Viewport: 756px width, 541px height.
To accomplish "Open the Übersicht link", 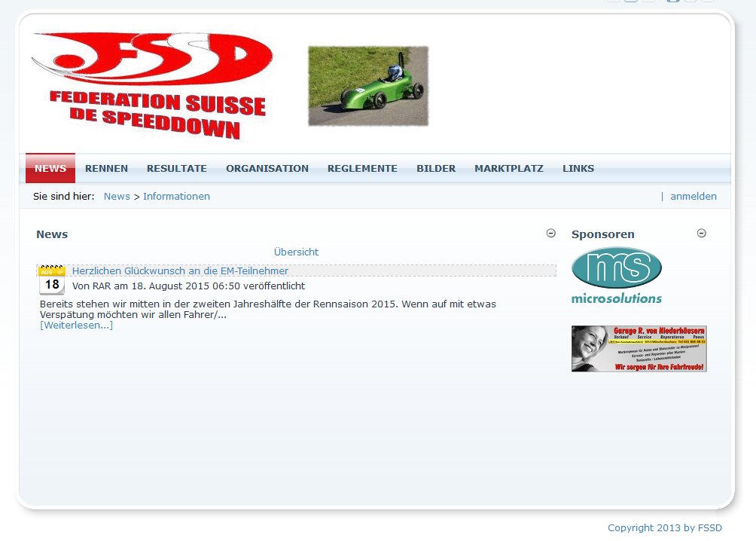I will click(296, 252).
